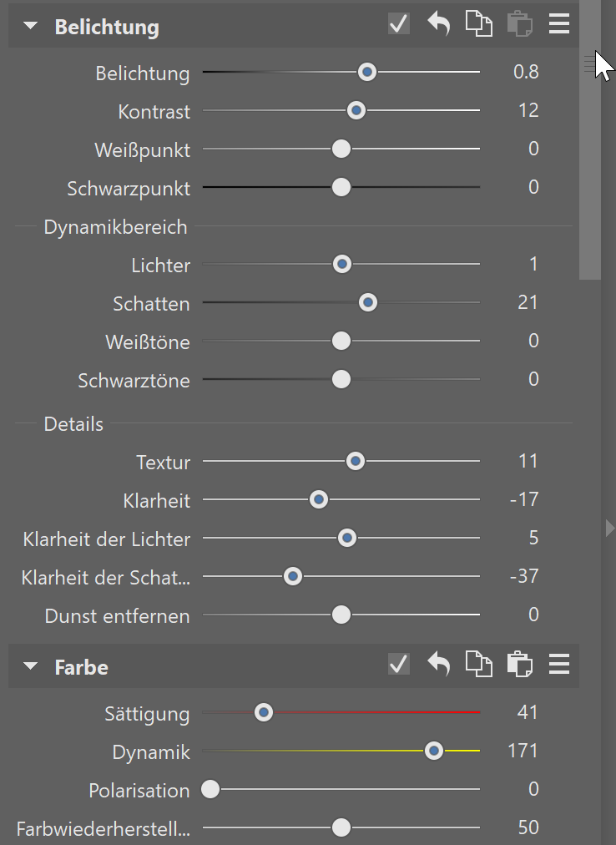Copy Farbe settings using the copy icon
The image size is (616, 845).
[x=478, y=663]
